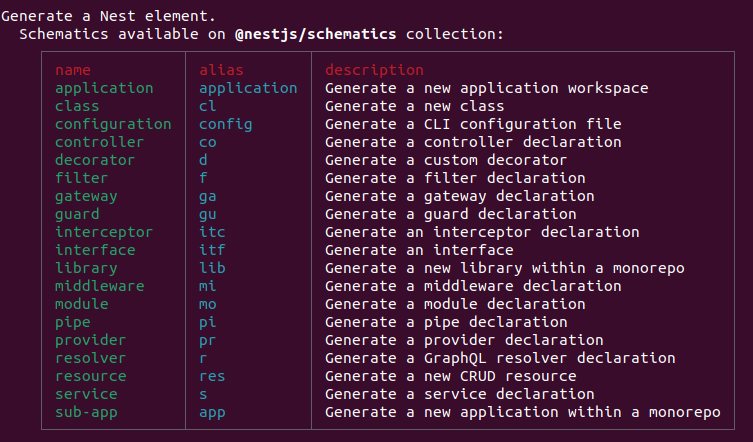Click the 's' alias for service

pos(203,395)
